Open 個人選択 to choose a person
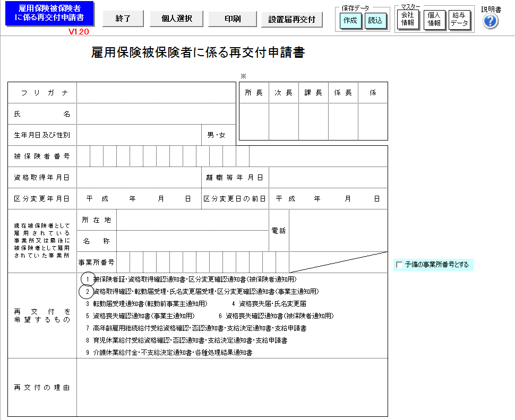 [x=176, y=19]
